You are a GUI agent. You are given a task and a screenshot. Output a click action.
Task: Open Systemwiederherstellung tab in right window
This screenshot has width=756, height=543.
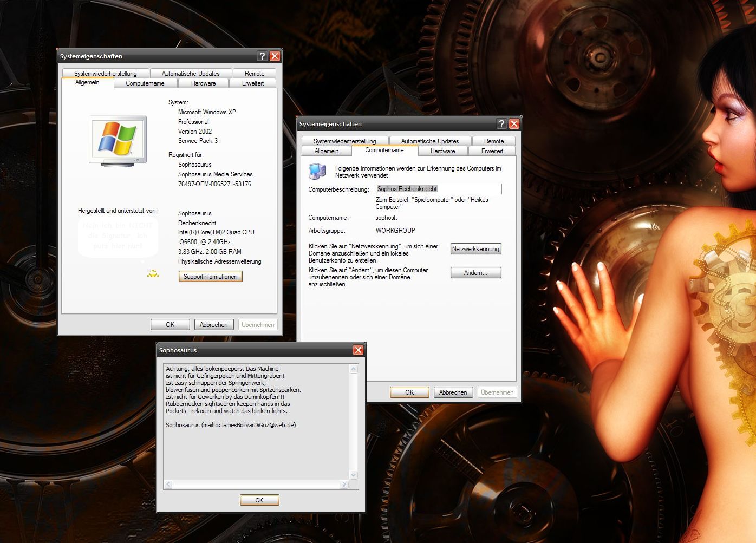344,141
